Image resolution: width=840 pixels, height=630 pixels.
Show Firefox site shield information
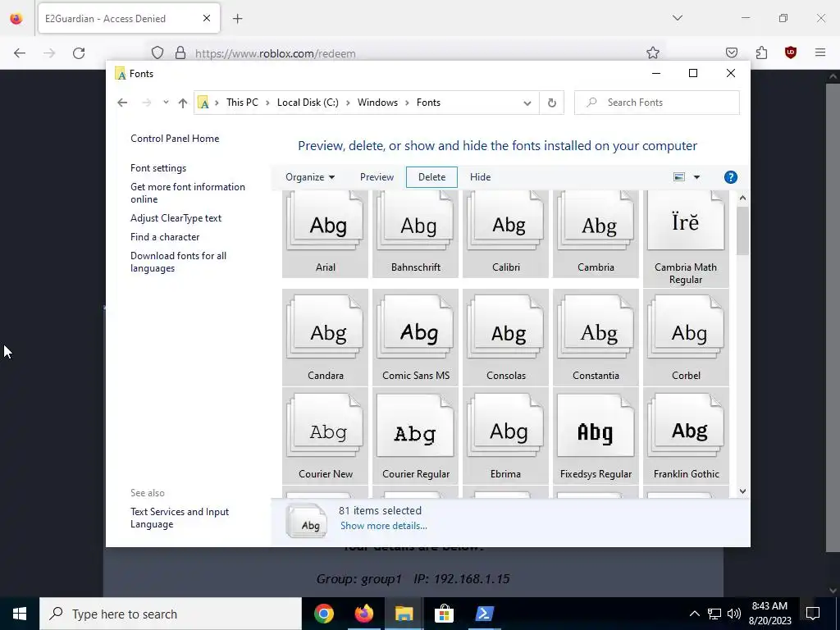[157, 52]
